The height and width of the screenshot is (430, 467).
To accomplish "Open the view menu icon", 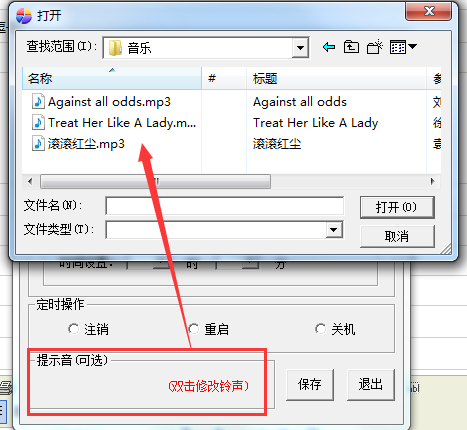I will pos(398,47).
